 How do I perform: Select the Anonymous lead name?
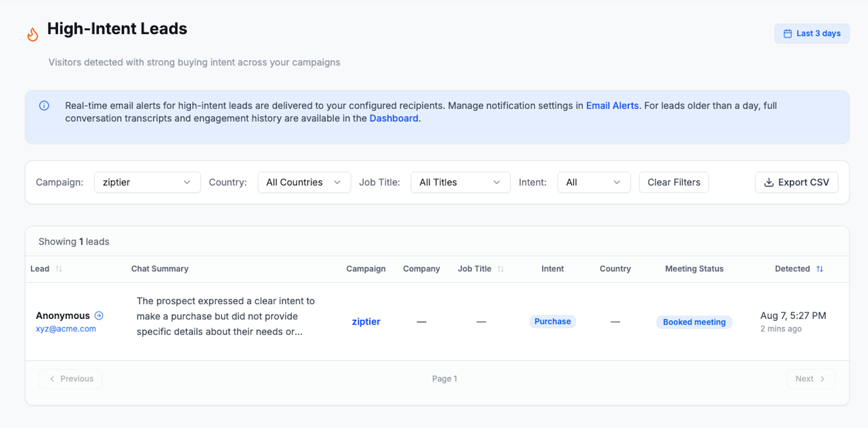(x=63, y=316)
